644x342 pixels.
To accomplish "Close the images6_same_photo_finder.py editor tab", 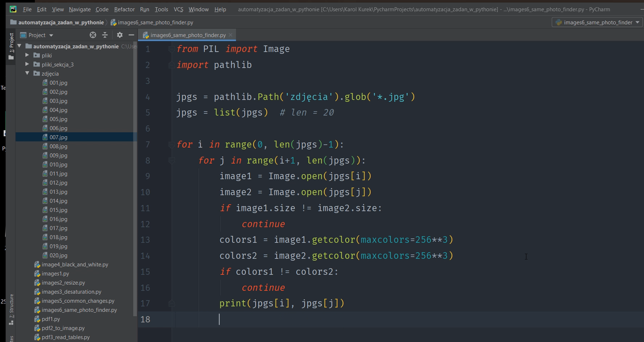I will coord(231,35).
